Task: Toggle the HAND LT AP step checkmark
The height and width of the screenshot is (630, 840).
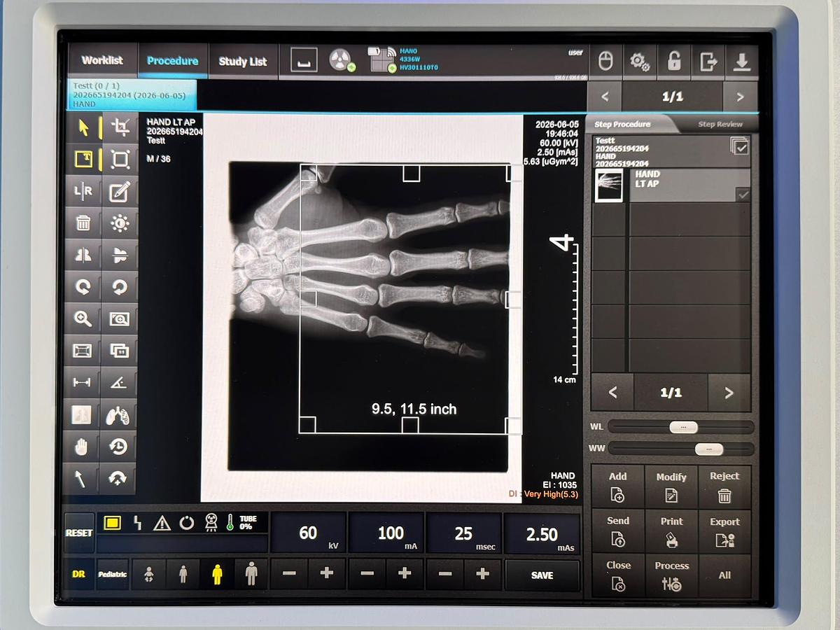Action: tap(743, 195)
